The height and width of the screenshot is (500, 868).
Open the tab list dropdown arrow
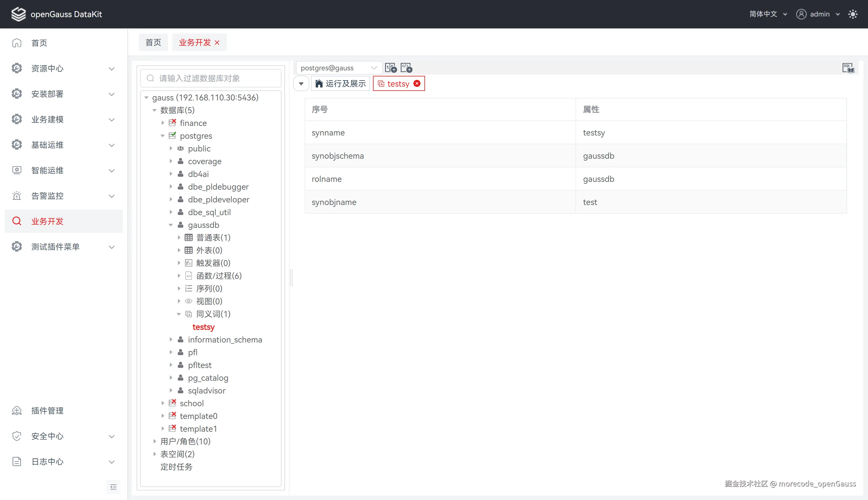tap(301, 83)
